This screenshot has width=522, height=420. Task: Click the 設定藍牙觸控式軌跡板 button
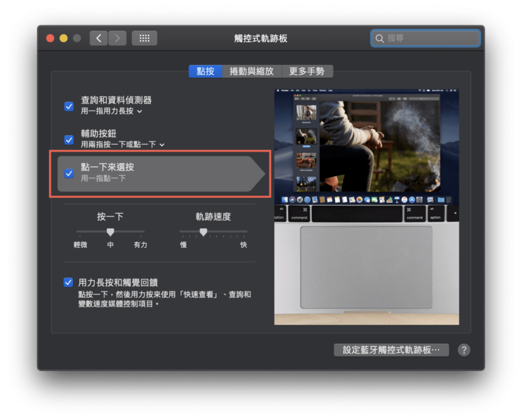click(x=391, y=350)
